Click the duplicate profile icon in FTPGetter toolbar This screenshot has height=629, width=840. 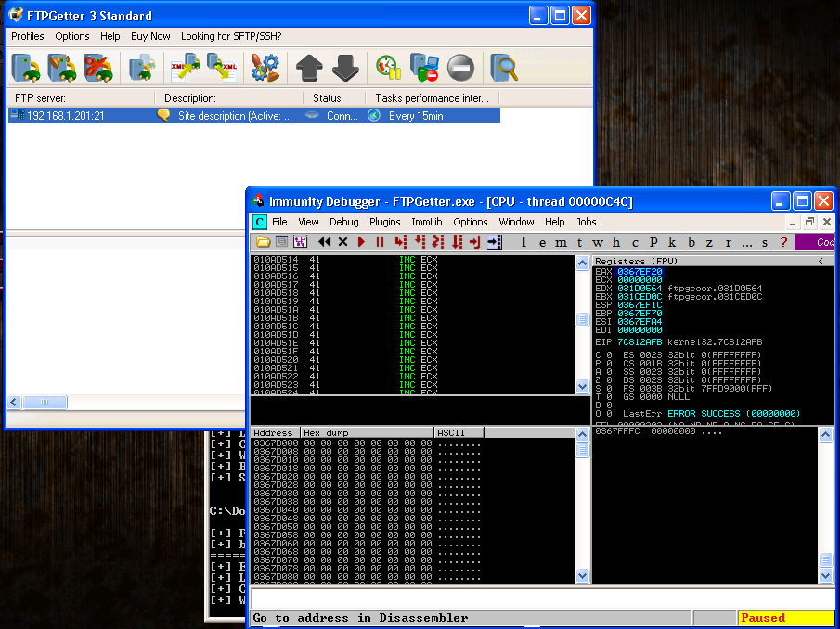(143, 68)
